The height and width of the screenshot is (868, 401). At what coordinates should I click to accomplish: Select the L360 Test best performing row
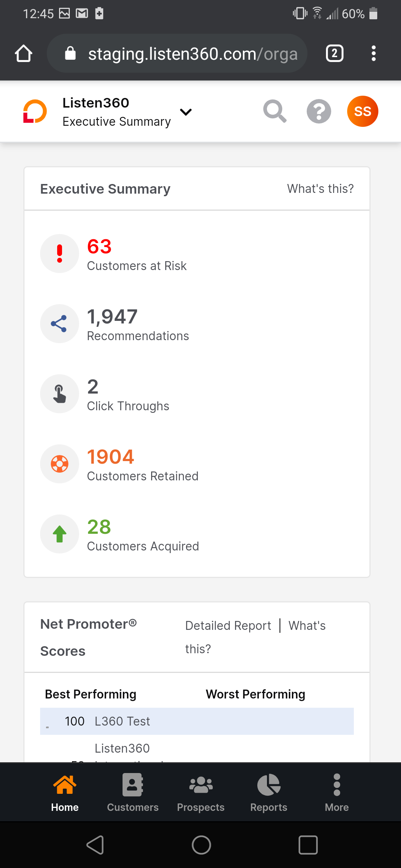pos(197,721)
